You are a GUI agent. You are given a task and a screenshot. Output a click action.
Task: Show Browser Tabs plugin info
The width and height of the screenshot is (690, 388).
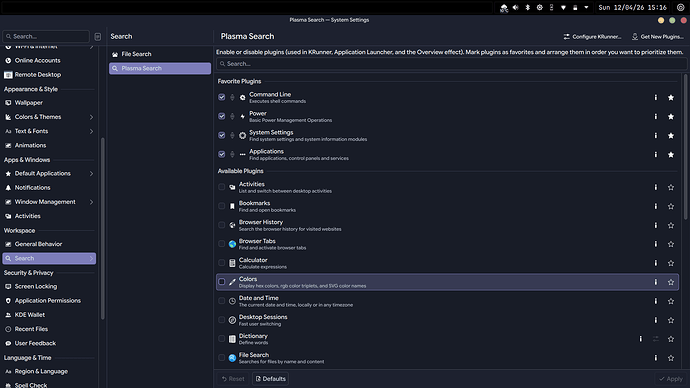(x=655, y=244)
